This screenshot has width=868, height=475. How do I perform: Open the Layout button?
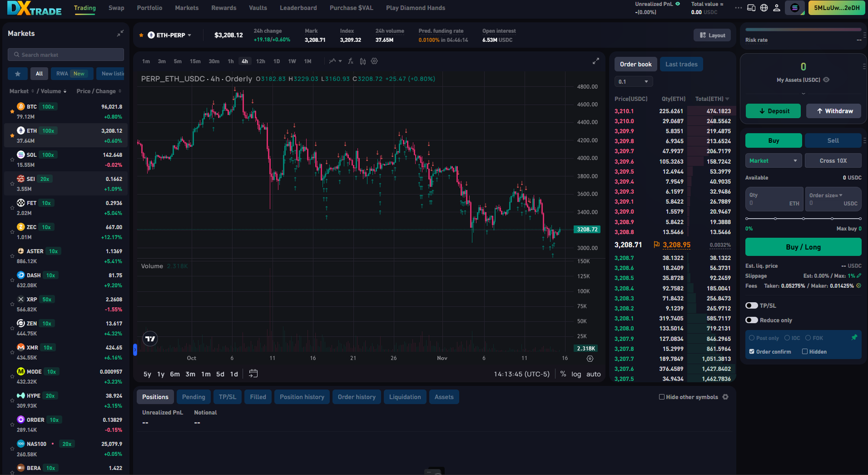click(712, 35)
